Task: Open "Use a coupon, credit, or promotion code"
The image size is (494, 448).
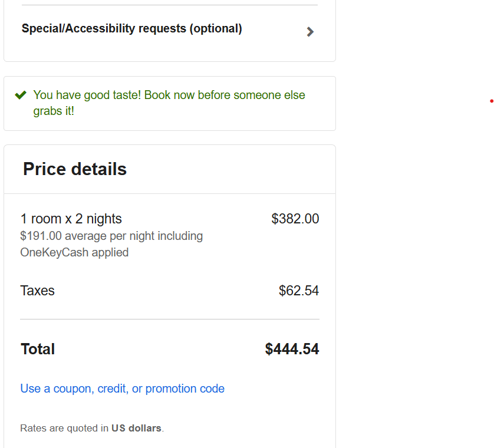Action: [122, 388]
